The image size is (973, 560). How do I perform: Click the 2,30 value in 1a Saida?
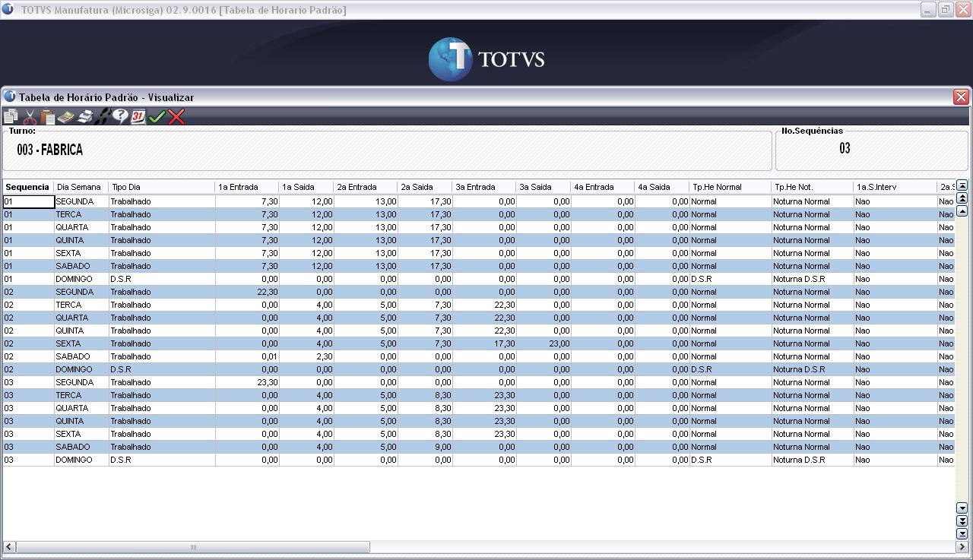pos(322,357)
